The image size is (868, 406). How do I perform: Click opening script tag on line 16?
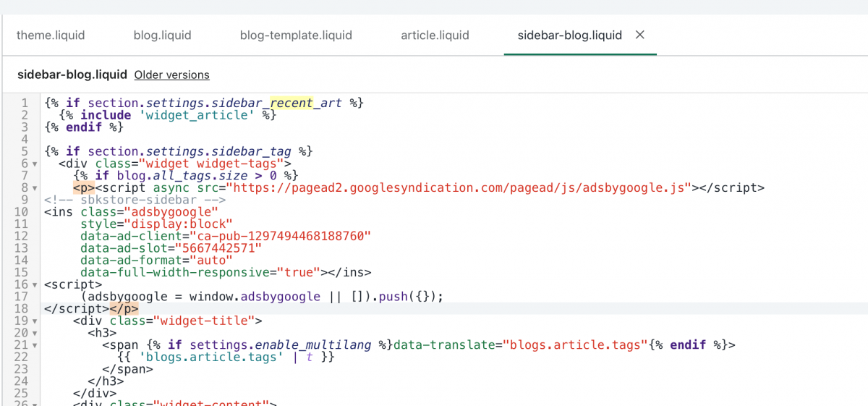point(73,284)
